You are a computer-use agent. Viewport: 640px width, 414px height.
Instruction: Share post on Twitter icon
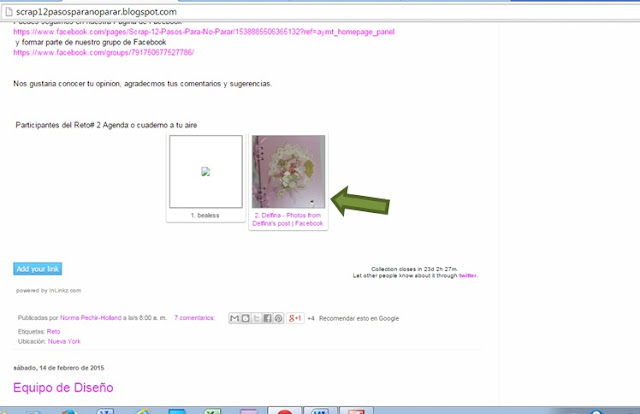256,318
